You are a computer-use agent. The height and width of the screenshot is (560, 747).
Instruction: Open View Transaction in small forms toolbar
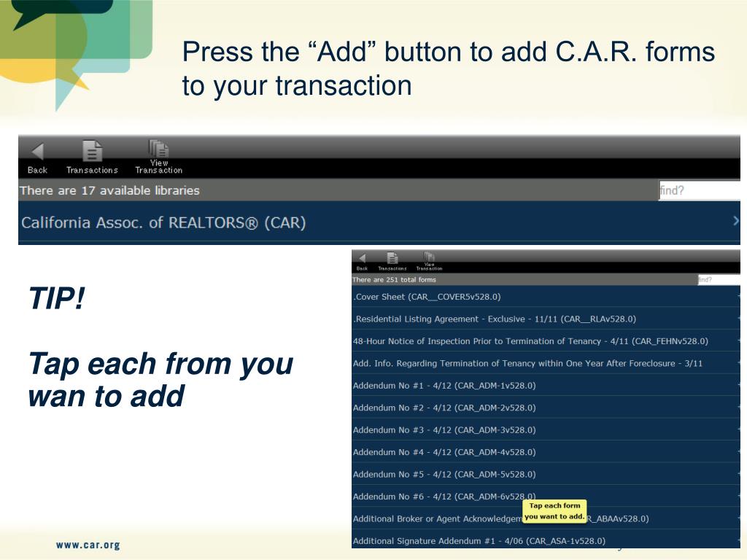click(x=429, y=262)
